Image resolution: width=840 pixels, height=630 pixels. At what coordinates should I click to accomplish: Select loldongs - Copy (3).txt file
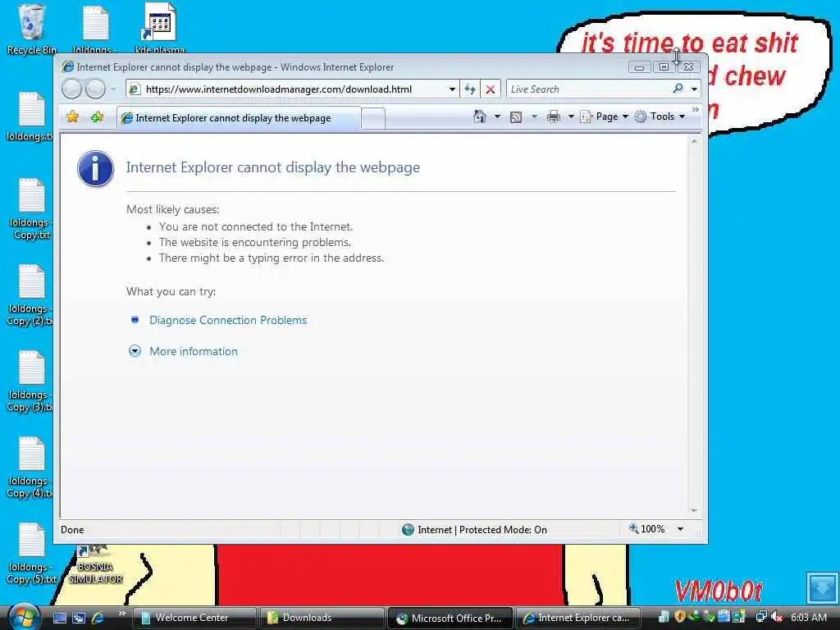(30, 381)
